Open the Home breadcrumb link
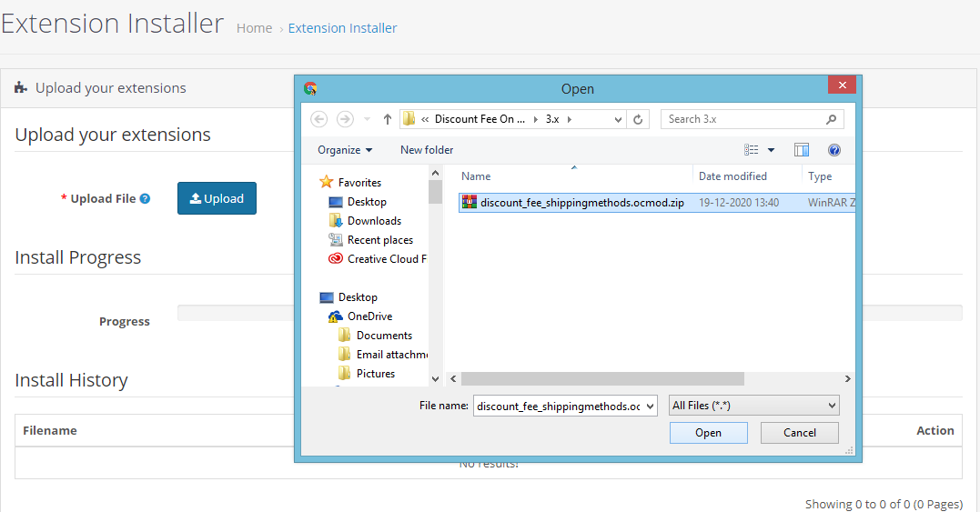 coord(255,28)
